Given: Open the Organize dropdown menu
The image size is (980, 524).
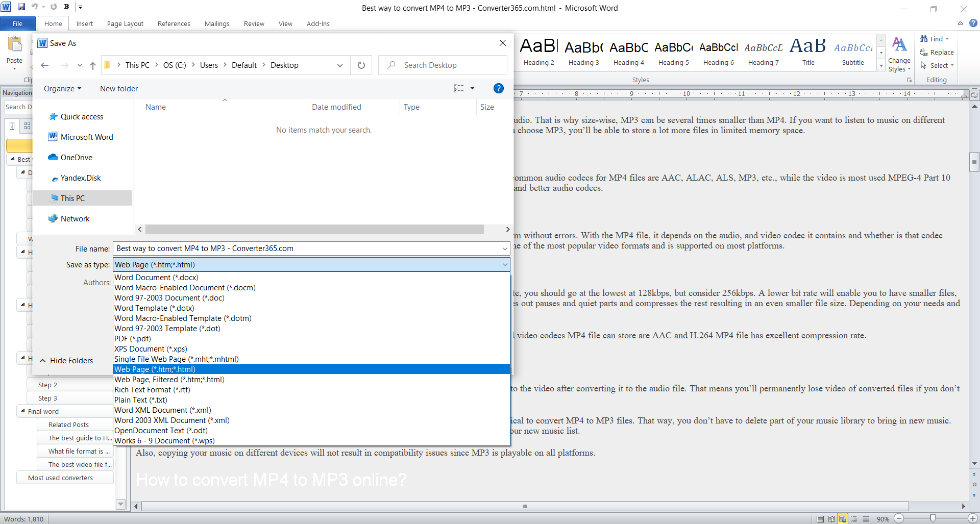Looking at the screenshot, I should pos(62,89).
